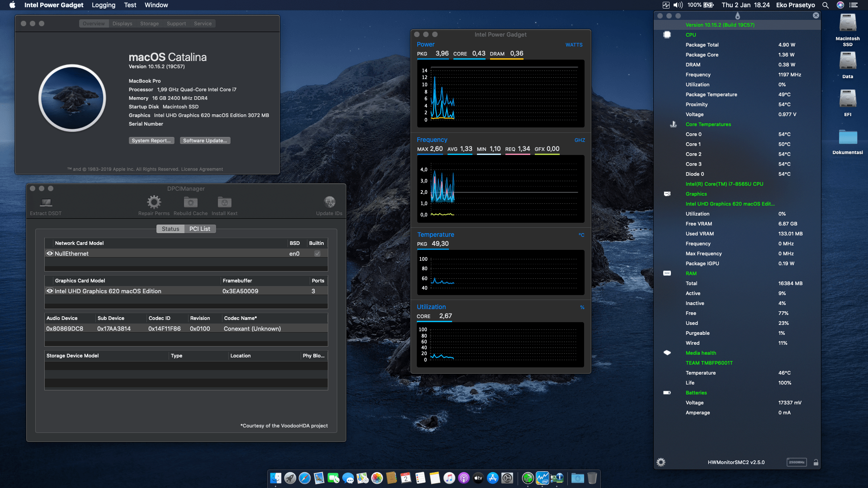
Task: Click the Repair Perms gear icon
Action: point(154,202)
